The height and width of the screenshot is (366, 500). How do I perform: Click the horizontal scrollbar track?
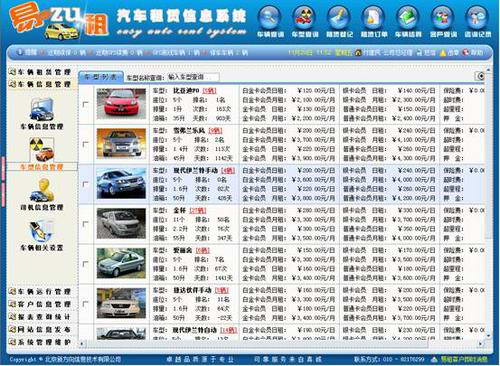click(281, 343)
